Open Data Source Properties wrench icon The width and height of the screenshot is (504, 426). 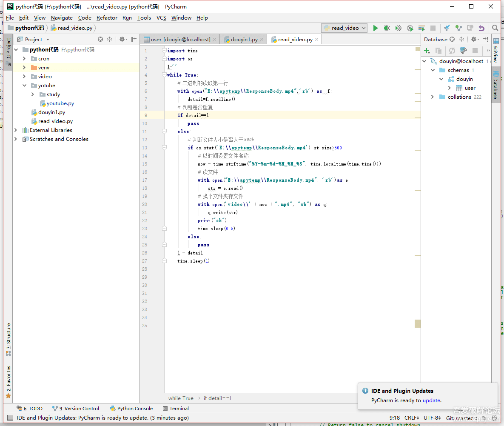(464, 51)
